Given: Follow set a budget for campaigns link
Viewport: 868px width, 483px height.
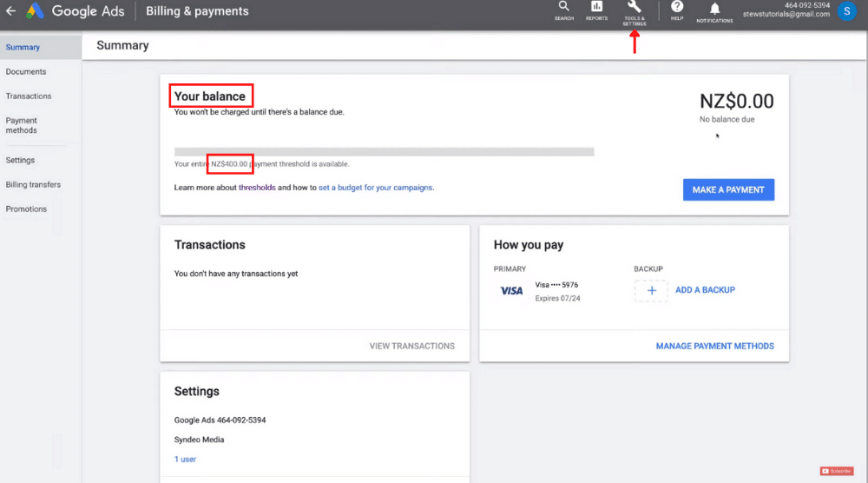Looking at the screenshot, I should (x=375, y=188).
